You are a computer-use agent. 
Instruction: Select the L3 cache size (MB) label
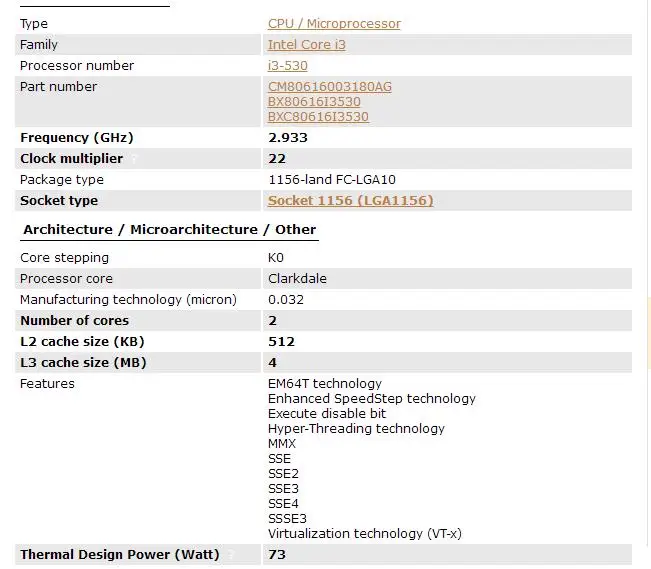pos(83,363)
